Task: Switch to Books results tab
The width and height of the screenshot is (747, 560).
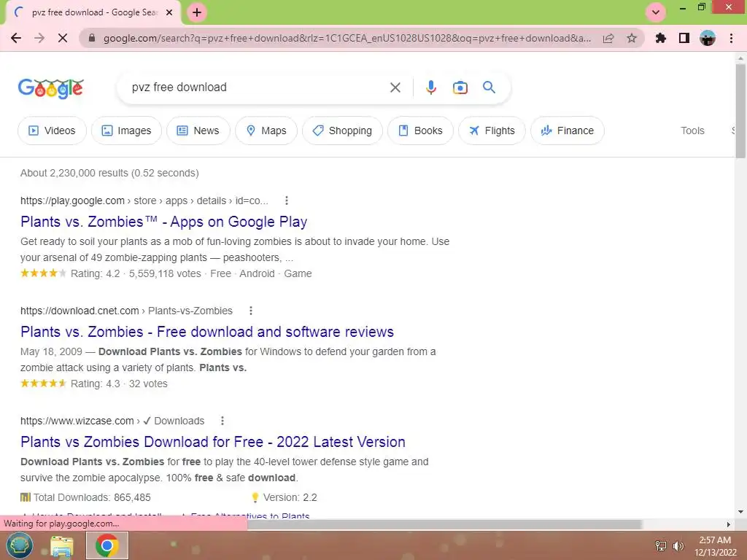Action: [420, 131]
